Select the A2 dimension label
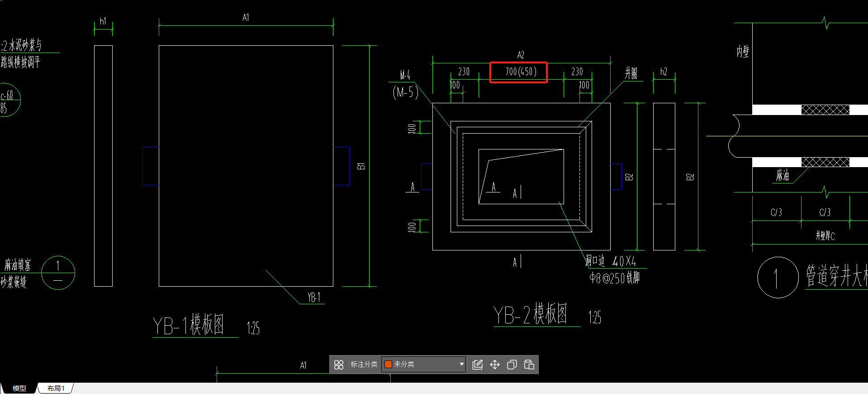Screen dimensions: 868x394 521,55
